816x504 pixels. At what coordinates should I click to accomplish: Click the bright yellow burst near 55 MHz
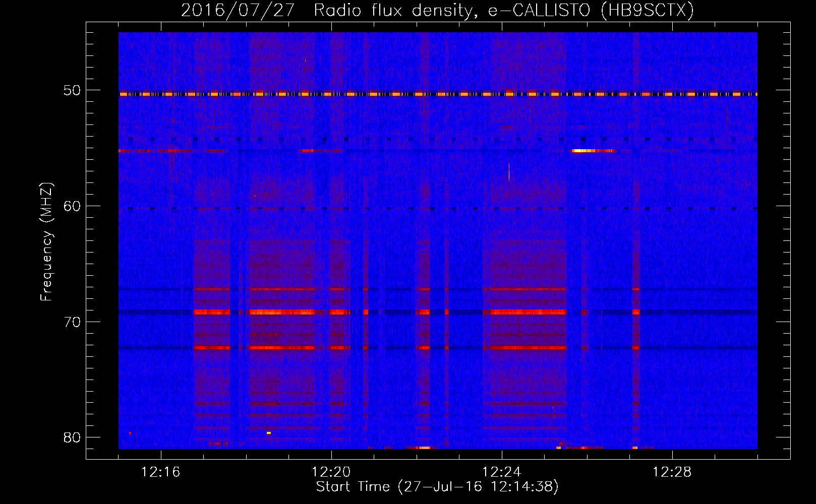593,150
